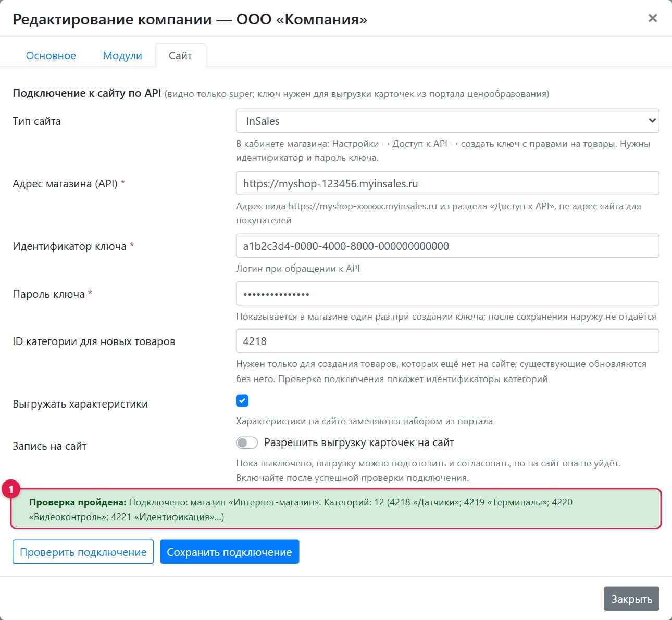This screenshot has height=620, width=672.
Task: Click the gray Закрыть button
Action: coord(631,599)
